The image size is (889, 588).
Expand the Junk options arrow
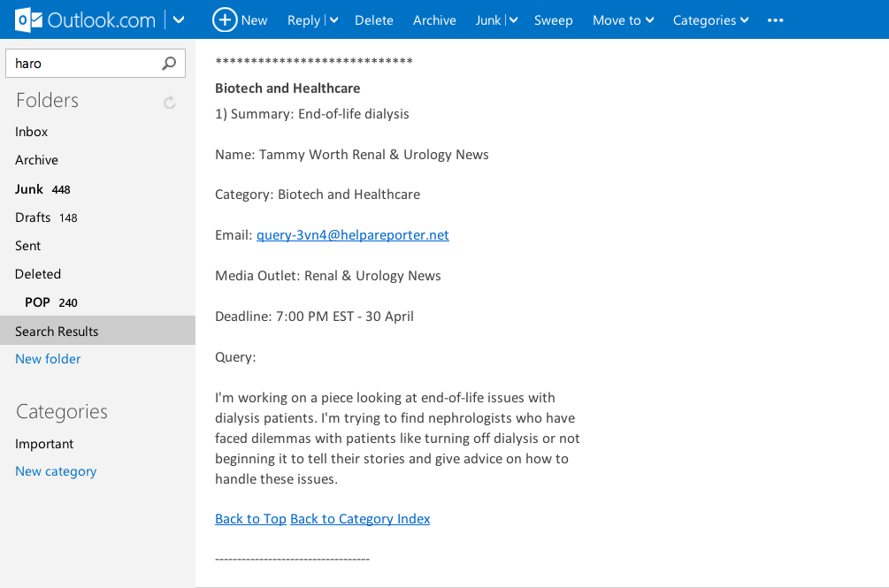513,20
